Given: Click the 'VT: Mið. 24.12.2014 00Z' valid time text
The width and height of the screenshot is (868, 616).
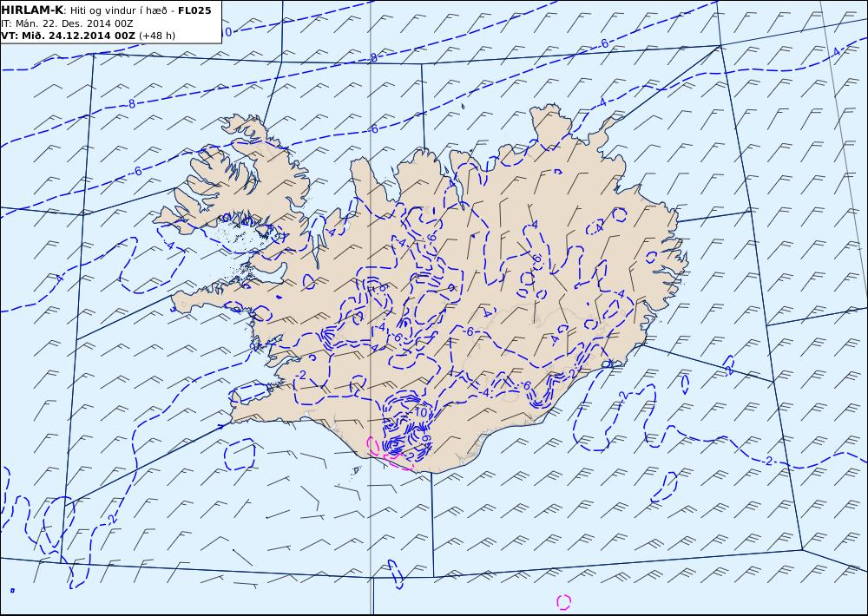Looking at the screenshot, I should click(x=68, y=36).
